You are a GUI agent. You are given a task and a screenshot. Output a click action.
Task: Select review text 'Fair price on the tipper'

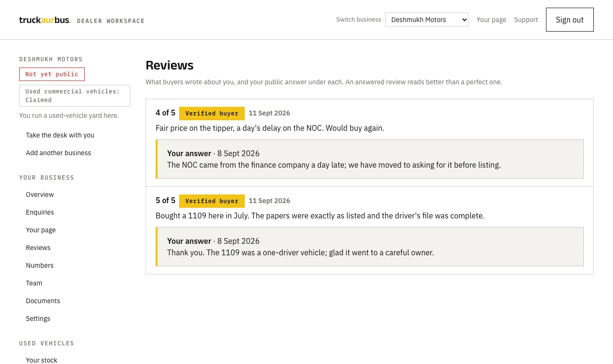point(270,128)
